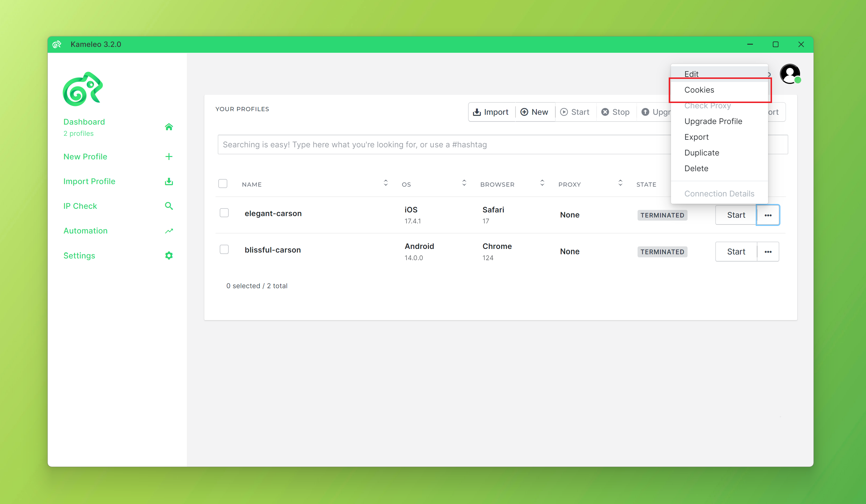This screenshot has height=504, width=866.
Task: Start the blissful-carson profile
Action: [736, 252]
